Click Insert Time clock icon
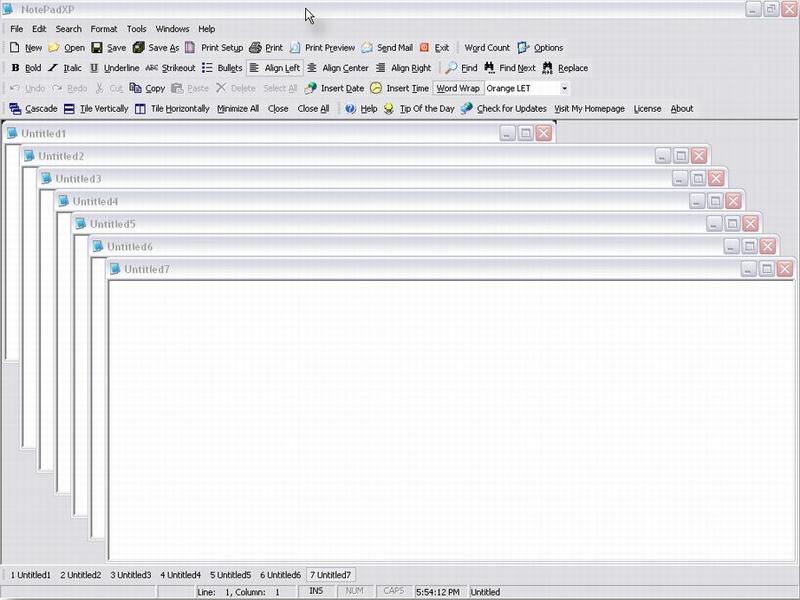 pos(376,88)
